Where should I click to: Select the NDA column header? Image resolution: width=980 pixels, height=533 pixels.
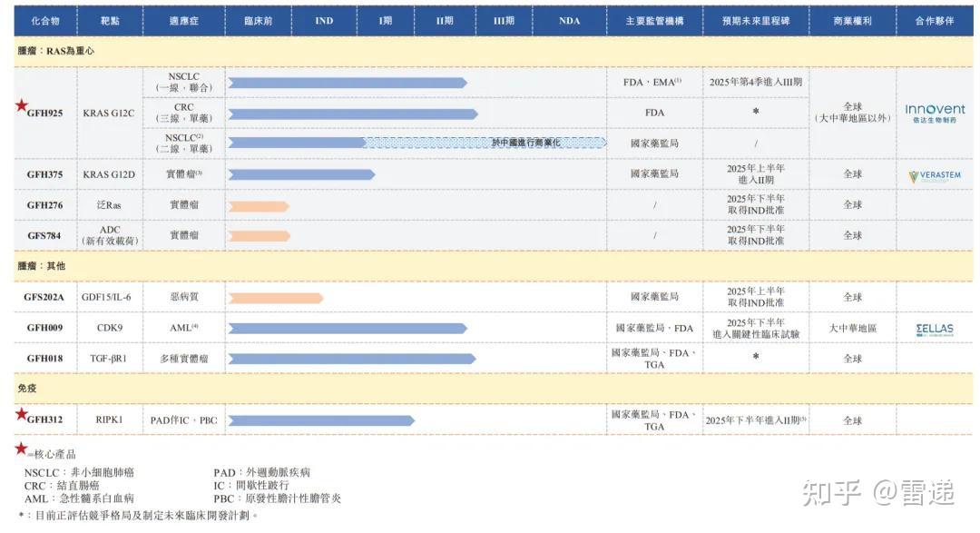pyautogui.click(x=569, y=19)
